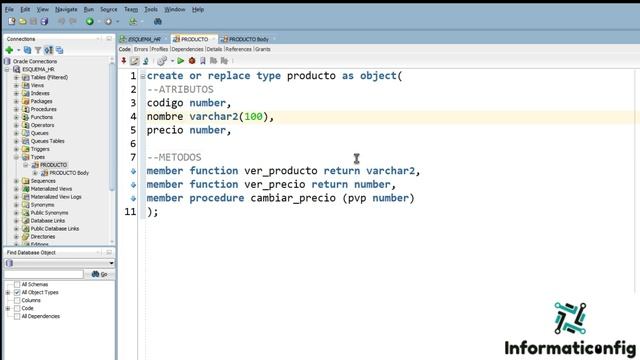This screenshot has width=640, height=360.
Task: Tick the Code checkbox in the find panel
Action: click(x=17, y=309)
